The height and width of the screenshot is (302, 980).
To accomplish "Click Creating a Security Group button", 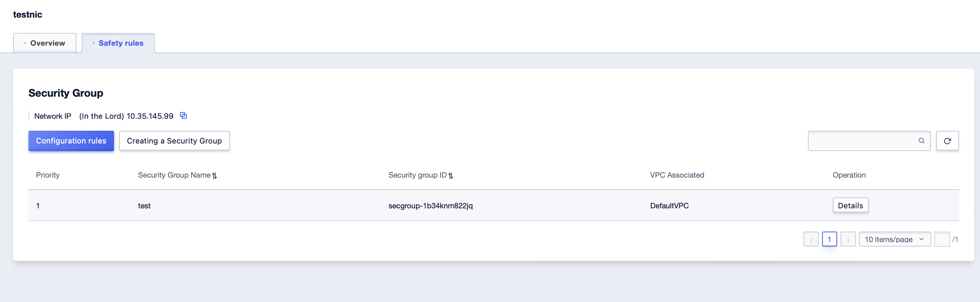I will pyautogui.click(x=174, y=141).
